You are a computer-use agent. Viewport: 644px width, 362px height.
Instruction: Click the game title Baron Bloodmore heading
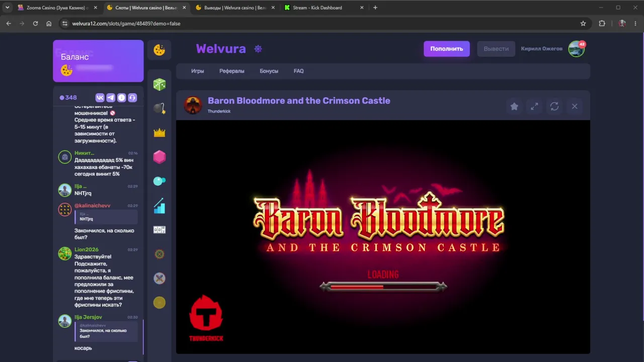tap(299, 101)
